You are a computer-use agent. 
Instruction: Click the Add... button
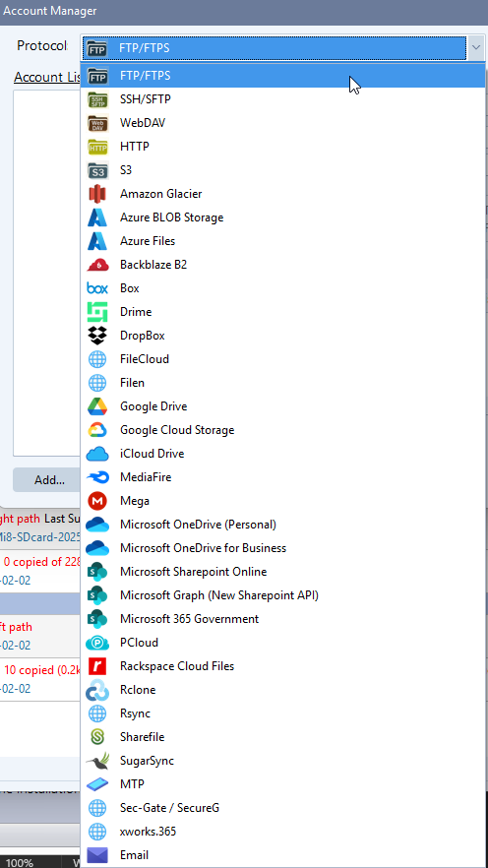[x=47, y=480]
